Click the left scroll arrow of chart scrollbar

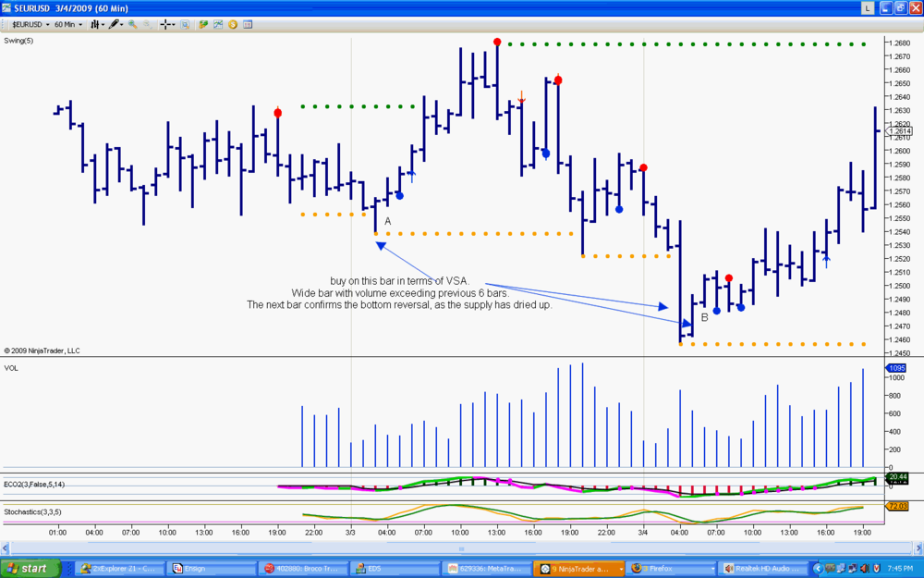point(6,548)
